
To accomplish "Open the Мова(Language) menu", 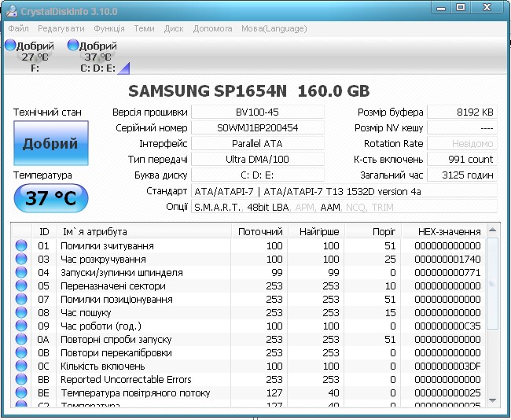I will click(x=274, y=28).
